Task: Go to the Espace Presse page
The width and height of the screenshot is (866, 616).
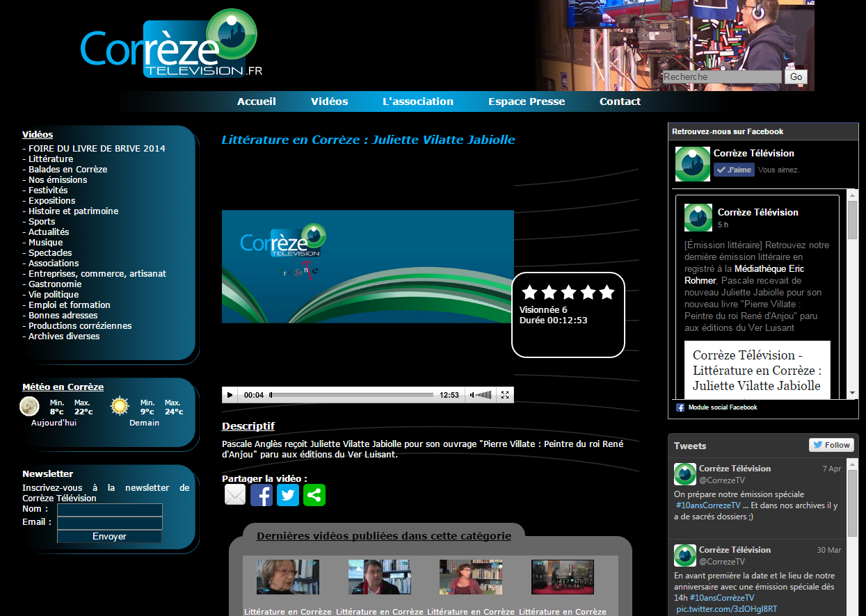Action: [527, 102]
